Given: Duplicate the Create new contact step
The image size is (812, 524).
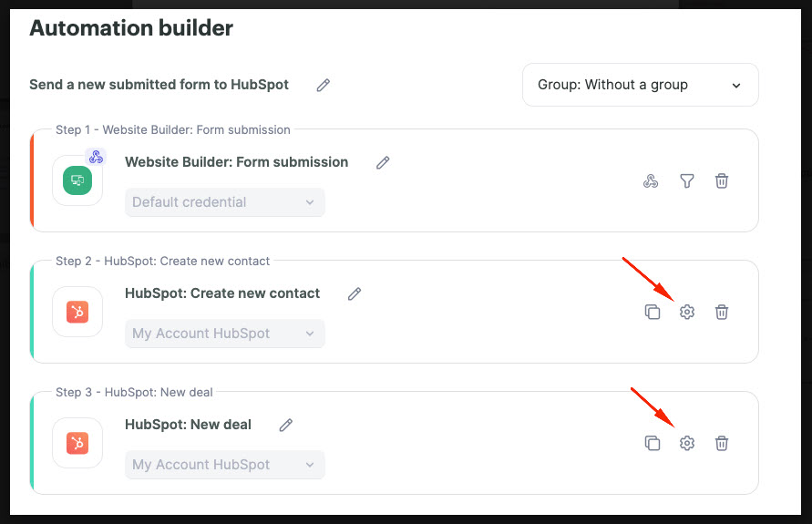Looking at the screenshot, I should coord(652,313).
